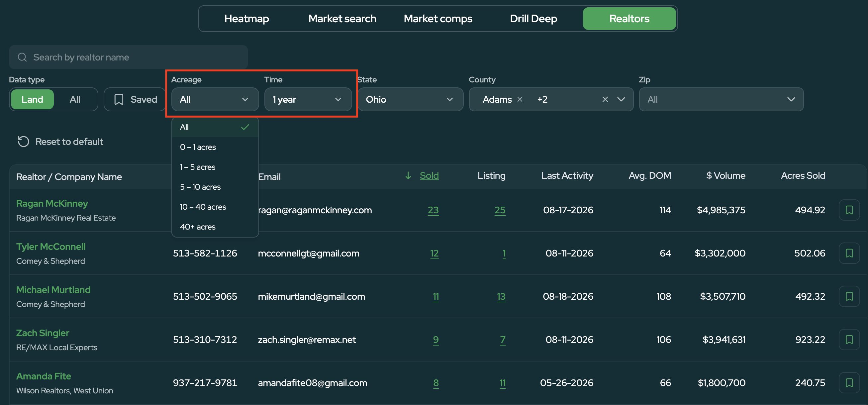Click the Listing column header
This screenshot has width=868, height=405.
tap(491, 175)
